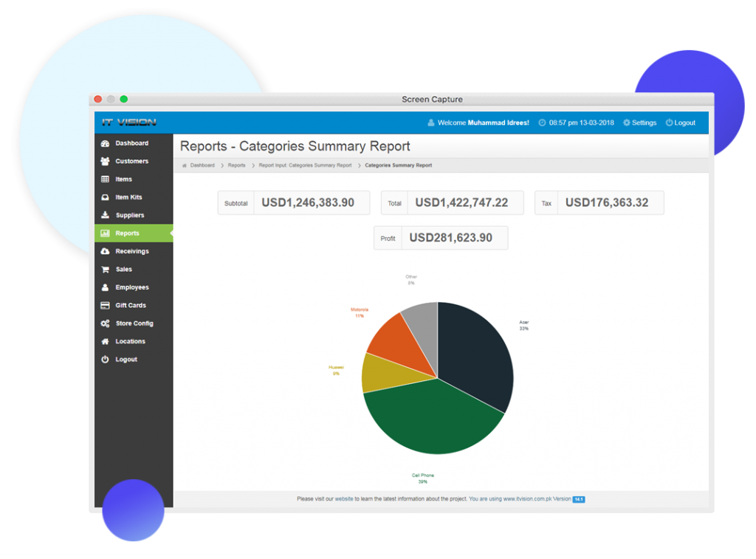Screen dimensions: 756x559
Task: Navigate to Reports via the breadcrumb
Action: 236,165
